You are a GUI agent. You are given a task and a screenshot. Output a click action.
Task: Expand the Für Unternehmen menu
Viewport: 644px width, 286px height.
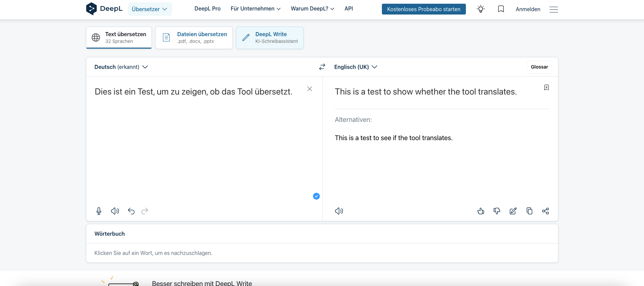pyautogui.click(x=255, y=9)
